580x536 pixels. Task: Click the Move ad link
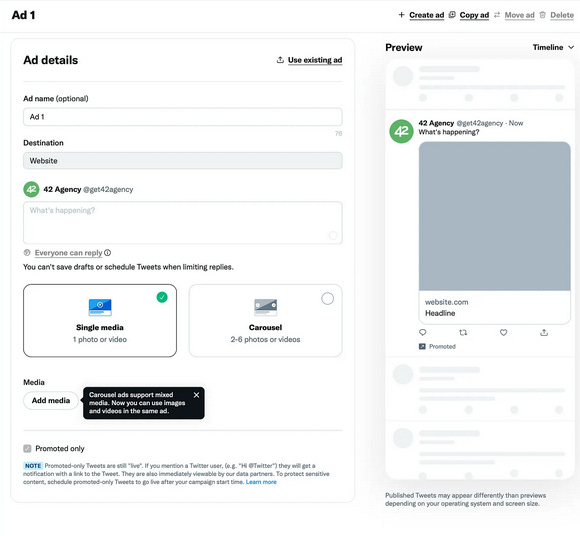pyautogui.click(x=519, y=15)
